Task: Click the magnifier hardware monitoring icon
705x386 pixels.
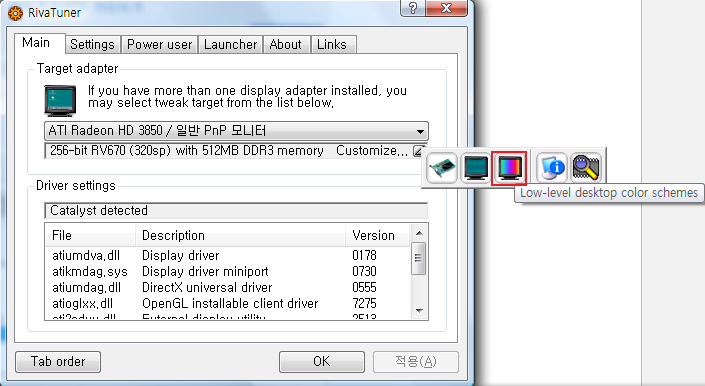Action: (586, 168)
